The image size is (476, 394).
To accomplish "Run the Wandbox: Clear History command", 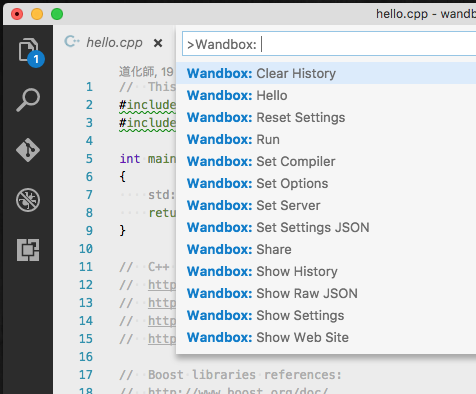I will pyautogui.click(x=326, y=73).
